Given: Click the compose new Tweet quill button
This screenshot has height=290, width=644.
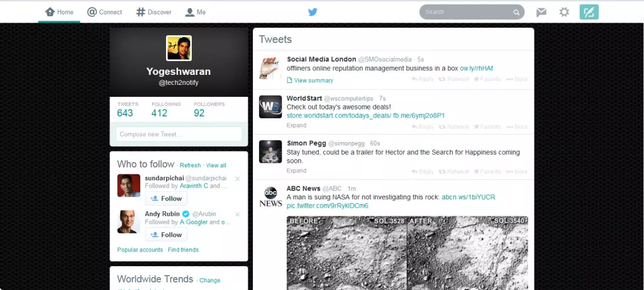Looking at the screenshot, I should click(589, 12).
